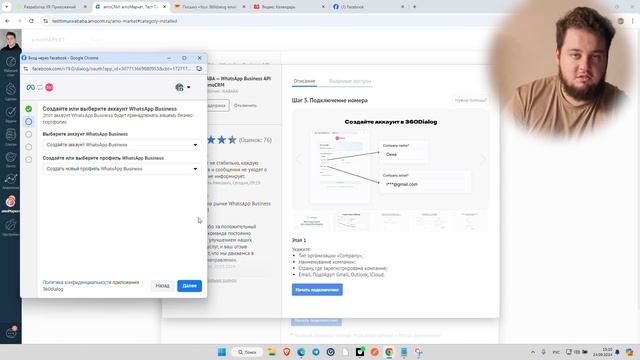640x360 pixels.
Task: Open Google Chrome from the taskbar
Action: pos(389,352)
